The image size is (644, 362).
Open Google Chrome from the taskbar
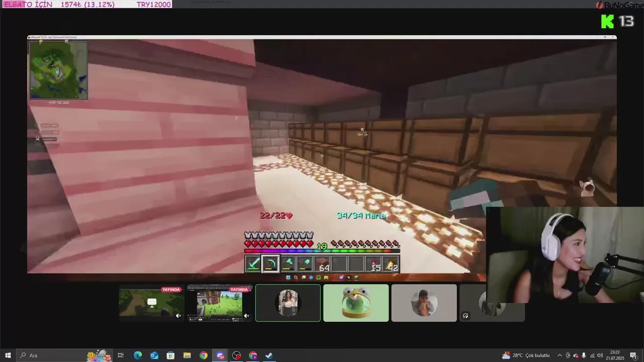point(203,355)
